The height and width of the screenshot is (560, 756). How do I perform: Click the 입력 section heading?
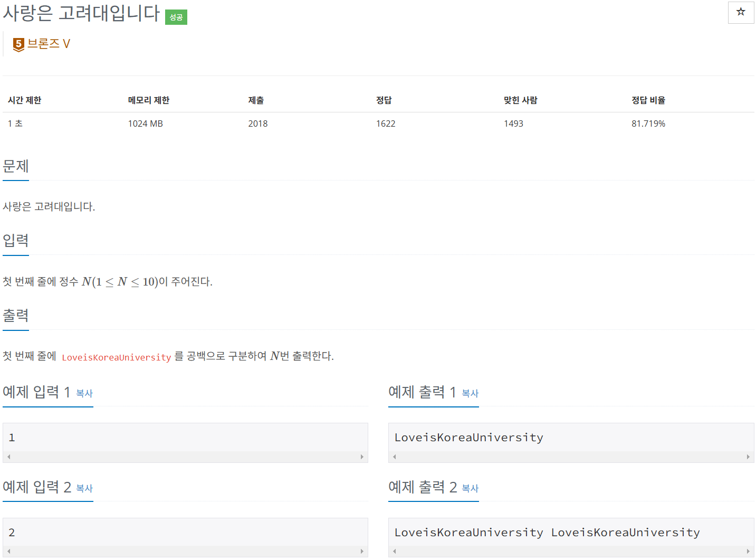point(16,241)
